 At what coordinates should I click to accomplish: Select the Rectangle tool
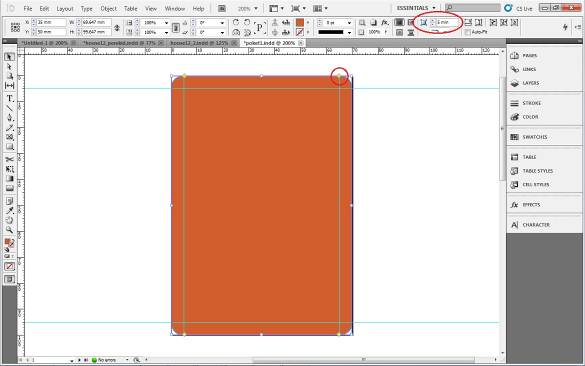click(9, 147)
